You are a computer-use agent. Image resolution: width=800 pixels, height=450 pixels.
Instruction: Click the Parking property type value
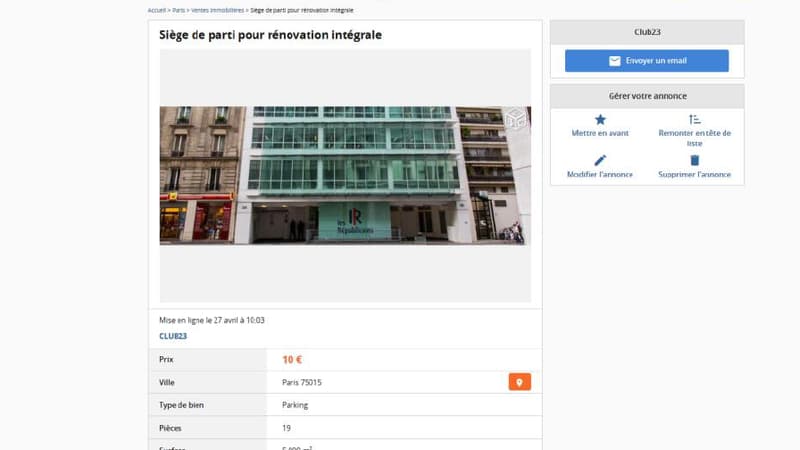(x=295, y=405)
